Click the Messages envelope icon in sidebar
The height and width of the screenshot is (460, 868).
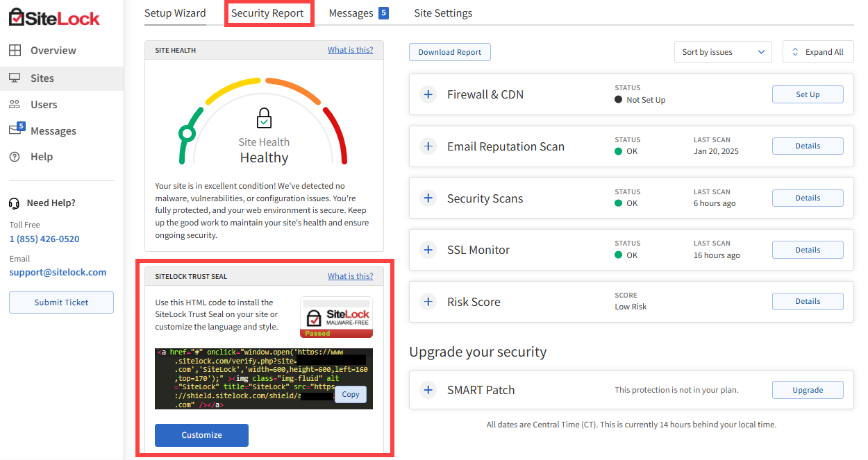pos(15,130)
